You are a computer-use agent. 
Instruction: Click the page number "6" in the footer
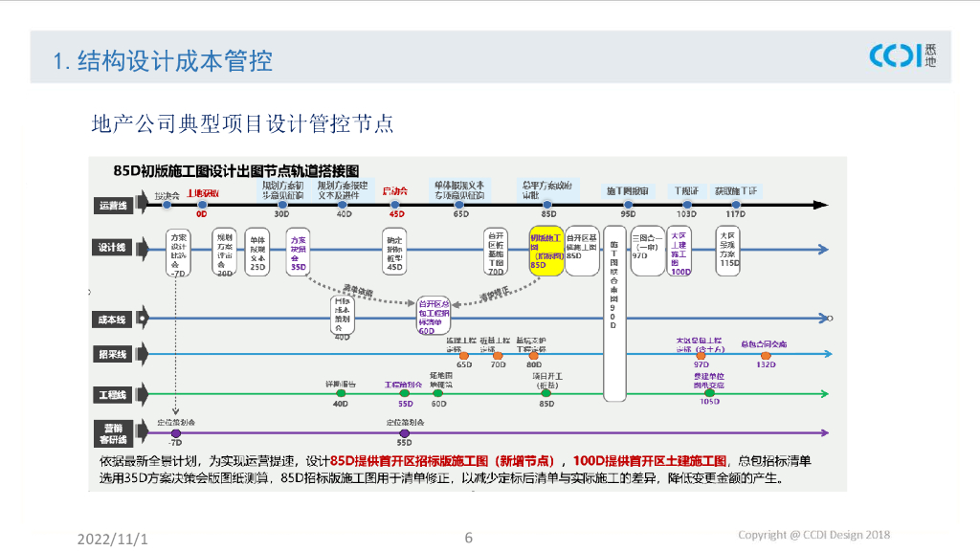[469, 538]
